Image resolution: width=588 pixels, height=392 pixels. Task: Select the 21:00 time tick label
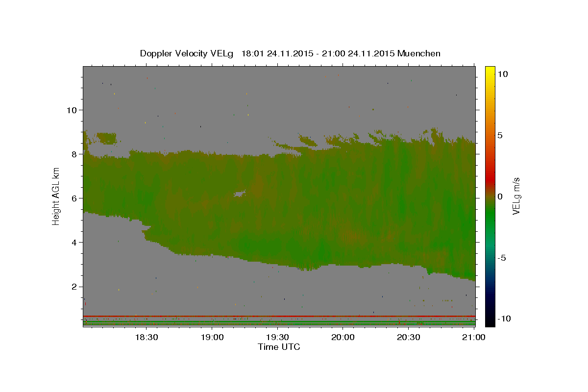click(x=474, y=337)
